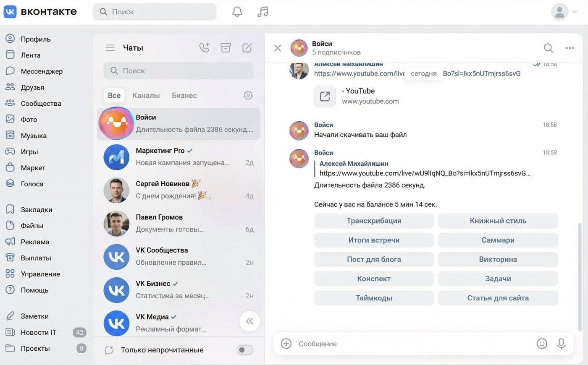
Task: Open the notifications bell in the header
Action: click(x=237, y=12)
